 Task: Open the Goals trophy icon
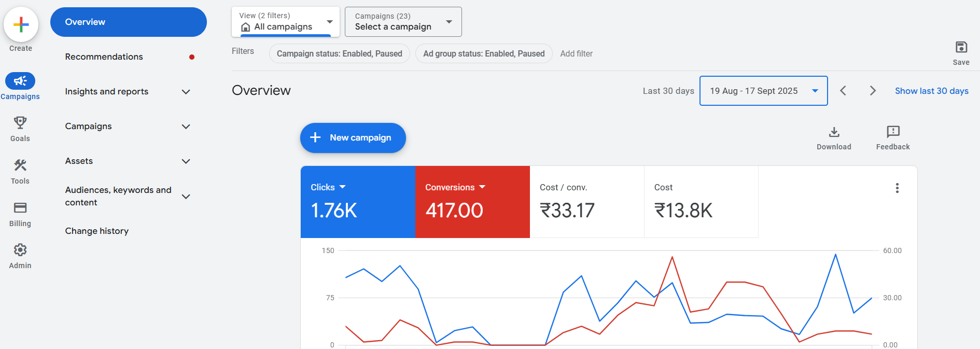pyautogui.click(x=20, y=123)
